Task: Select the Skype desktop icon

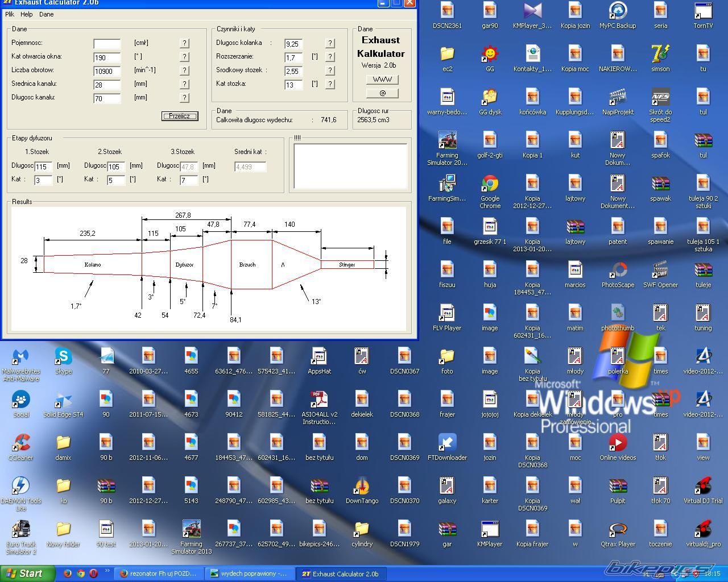Action: 63,361
